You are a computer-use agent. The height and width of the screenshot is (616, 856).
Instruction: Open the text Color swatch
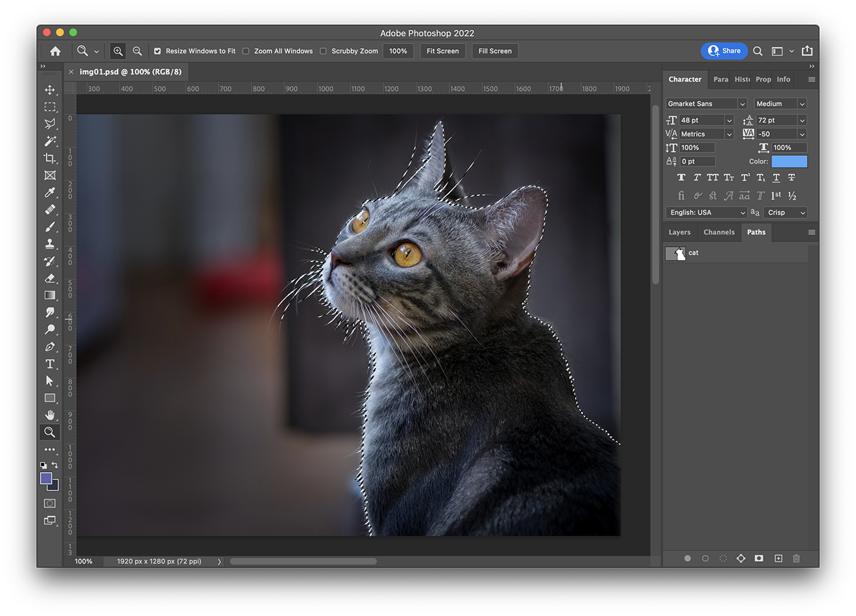(x=789, y=161)
